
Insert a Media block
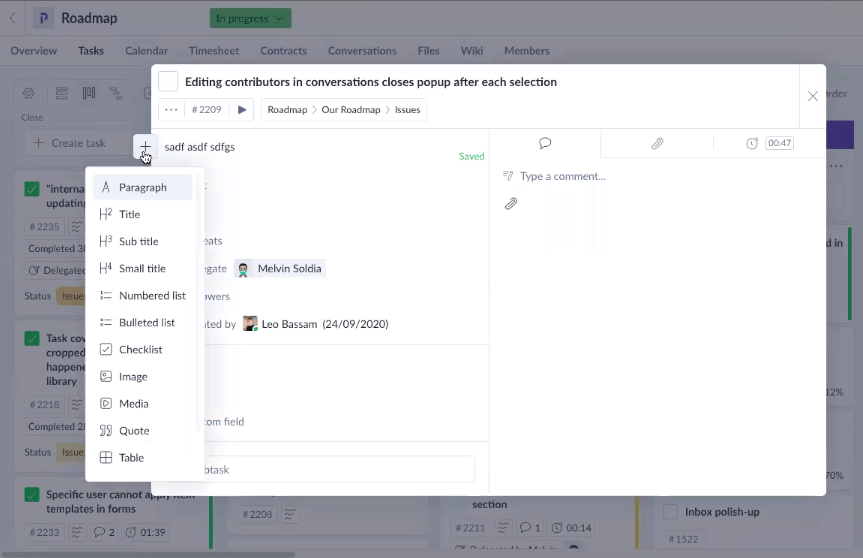[x=143, y=403]
